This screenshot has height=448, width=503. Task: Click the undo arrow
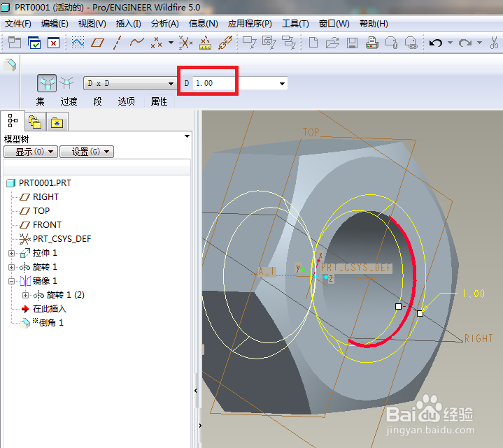coord(436,43)
